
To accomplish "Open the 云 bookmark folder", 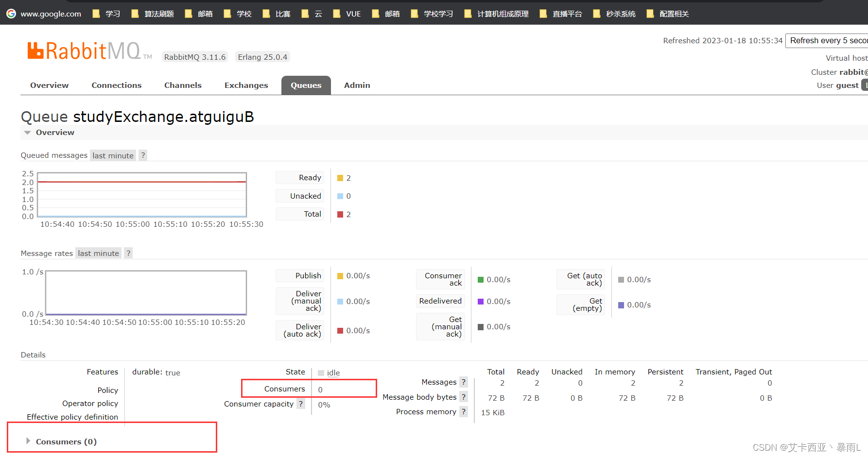I will [312, 14].
